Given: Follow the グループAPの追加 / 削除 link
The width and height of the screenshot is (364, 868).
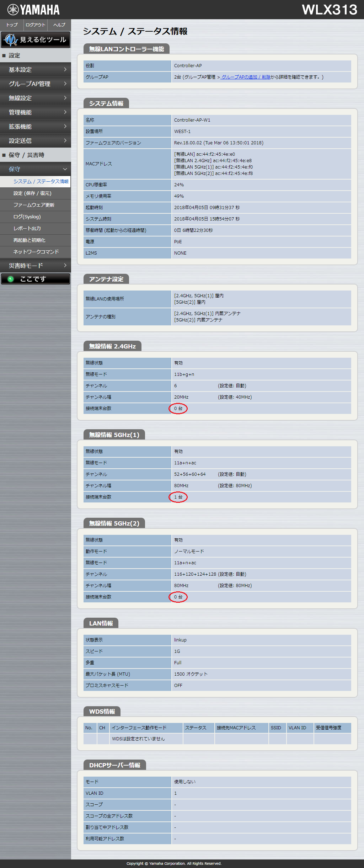Looking at the screenshot, I should [x=245, y=77].
